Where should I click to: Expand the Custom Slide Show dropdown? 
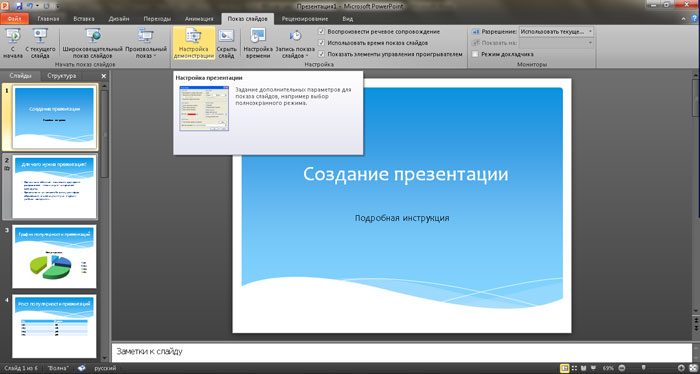coord(154,56)
